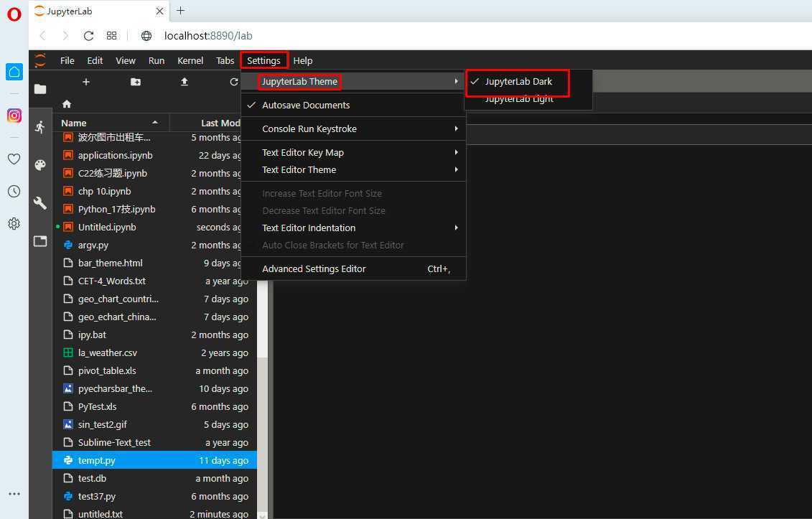Open Opera history clock icon
The image size is (812, 519).
click(x=14, y=191)
